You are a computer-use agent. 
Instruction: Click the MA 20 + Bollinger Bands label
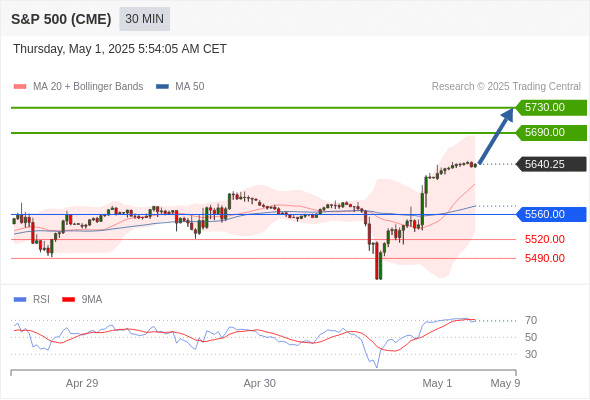(x=88, y=87)
